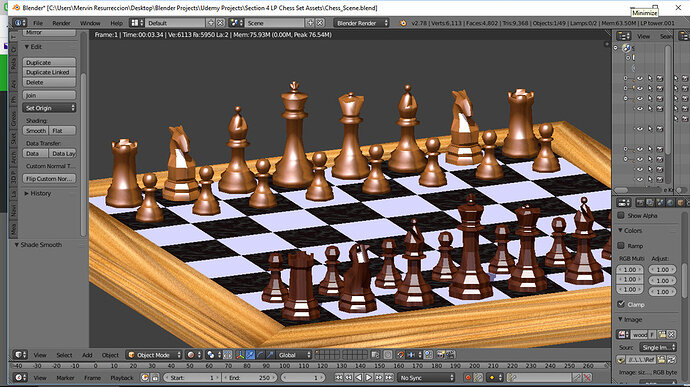This screenshot has width=690, height=387.
Task: Add a new screen layout with plus beside Default
Action: point(211,23)
